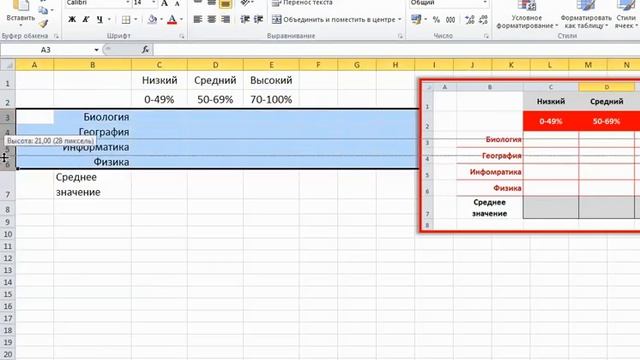This screenshot has width=640, height=360.
Task: Click cell with 50-69%
Action: tap(215, 100)
